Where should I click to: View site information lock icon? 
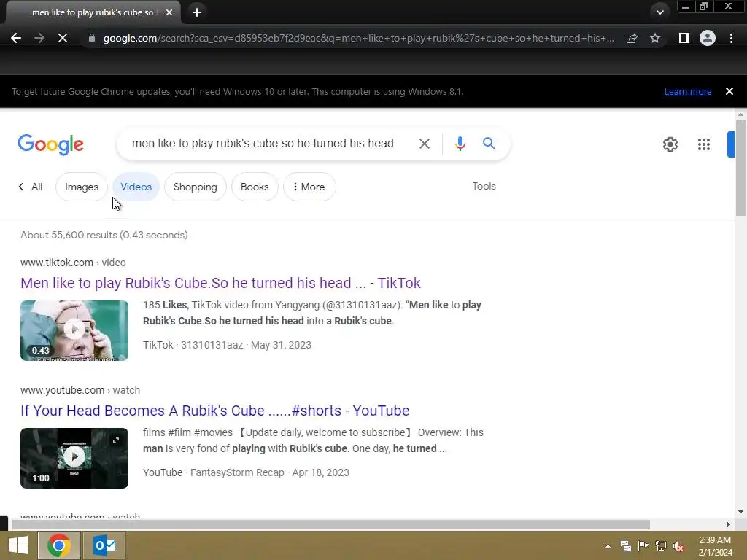coord(92,38)
